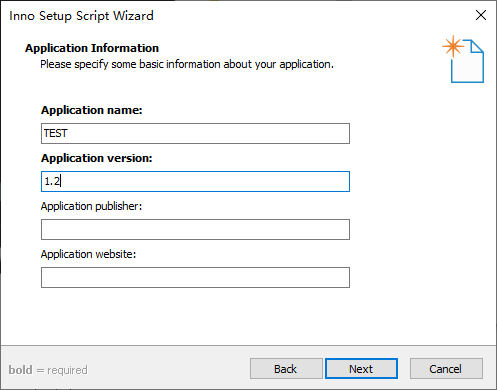The image size is (497, 390).
Task: Go to the previous page with Back
Action: pos(286,369)
